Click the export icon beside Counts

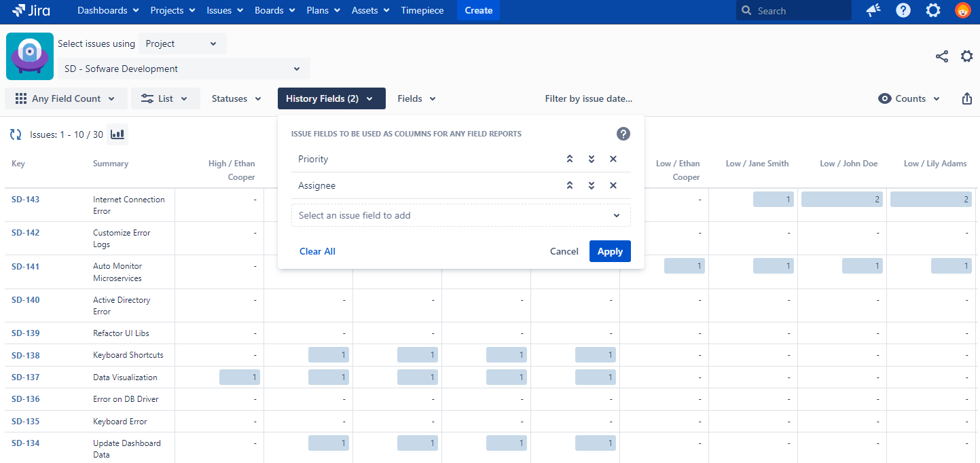point(967,98)
